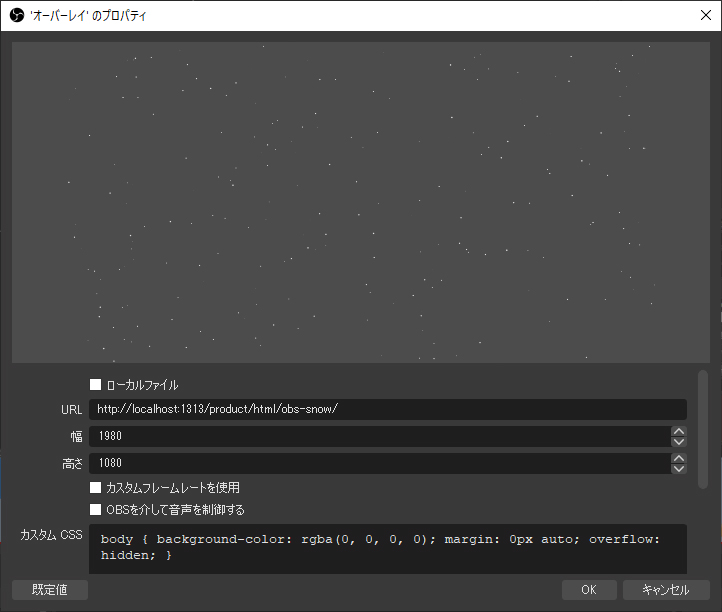Click the URL label text
722x612 pixels.
(71, 410)
